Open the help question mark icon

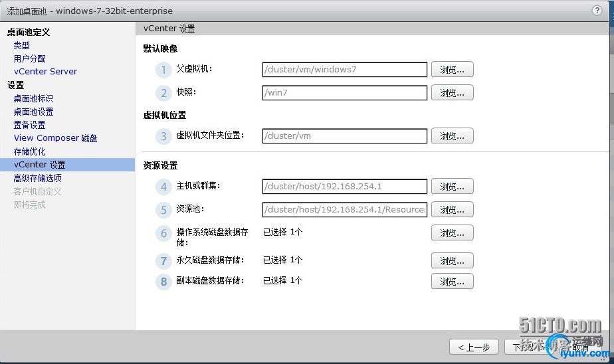[x=597, y=11]
